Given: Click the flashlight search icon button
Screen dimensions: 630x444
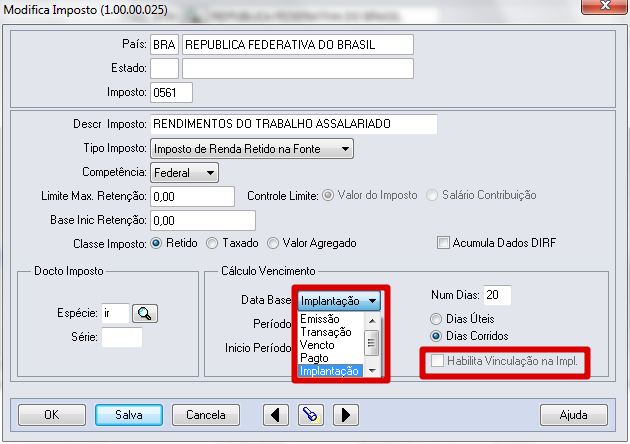Looking at the screenshot, I should click(310, 413).
